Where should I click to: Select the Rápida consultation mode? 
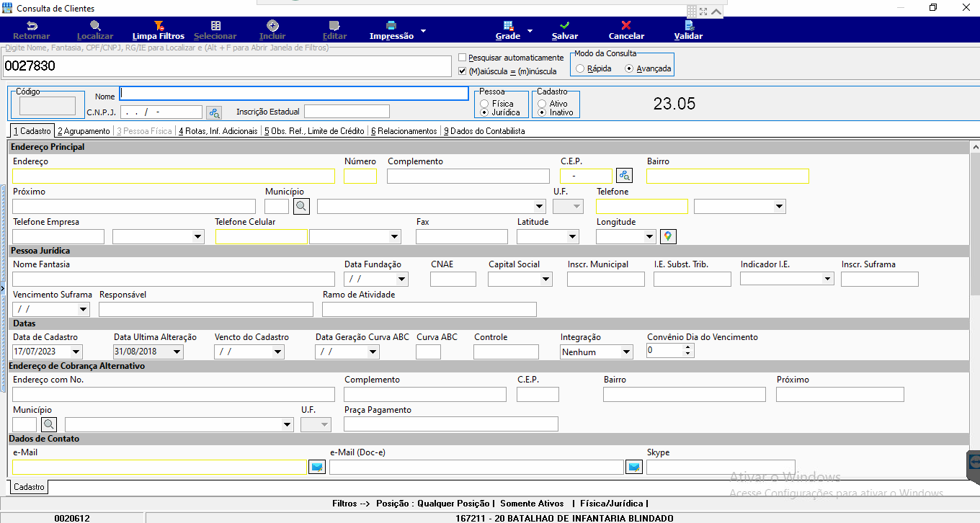(580, 69)
